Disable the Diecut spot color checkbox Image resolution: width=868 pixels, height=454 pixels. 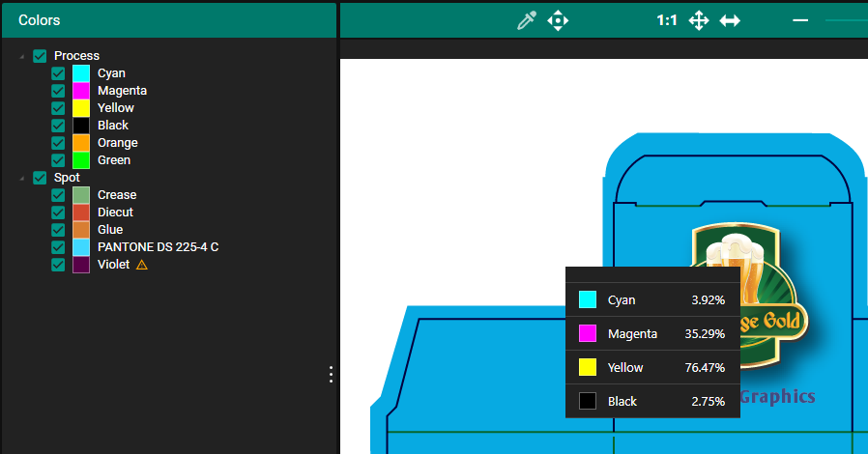pos(58,213)
